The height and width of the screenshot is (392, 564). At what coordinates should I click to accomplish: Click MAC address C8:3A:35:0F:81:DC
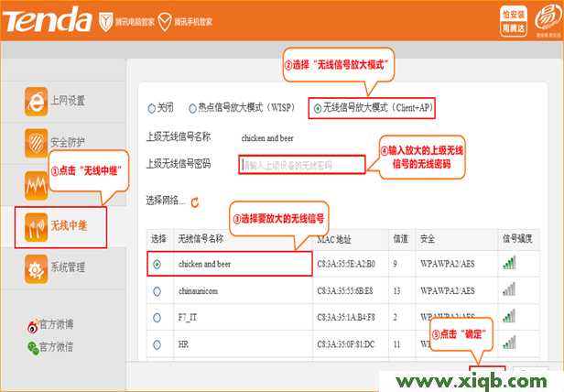346,344
